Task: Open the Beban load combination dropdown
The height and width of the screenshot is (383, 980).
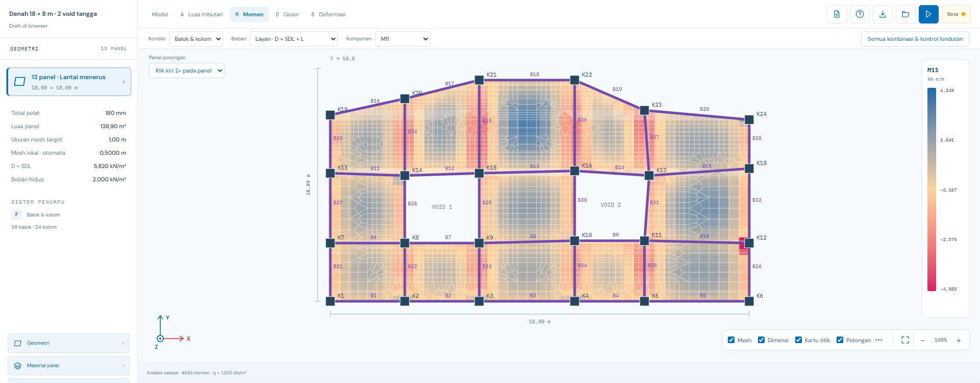Action: pyautogui.click(x=293, y=39)
